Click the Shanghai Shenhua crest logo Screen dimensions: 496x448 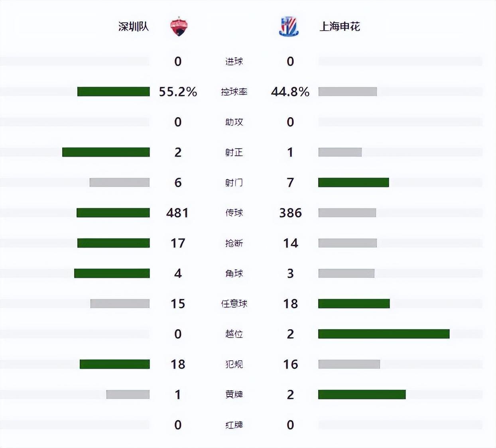coord(289,27)
